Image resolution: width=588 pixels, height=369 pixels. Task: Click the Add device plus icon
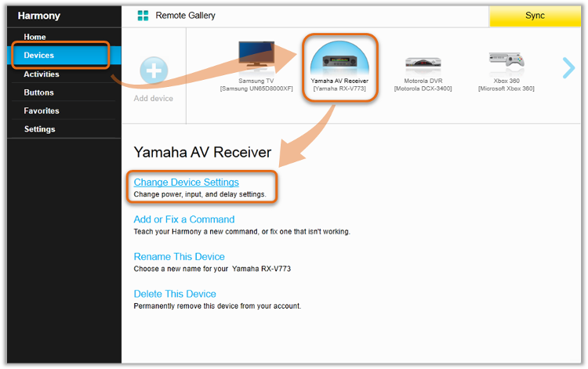coord(154,71)
